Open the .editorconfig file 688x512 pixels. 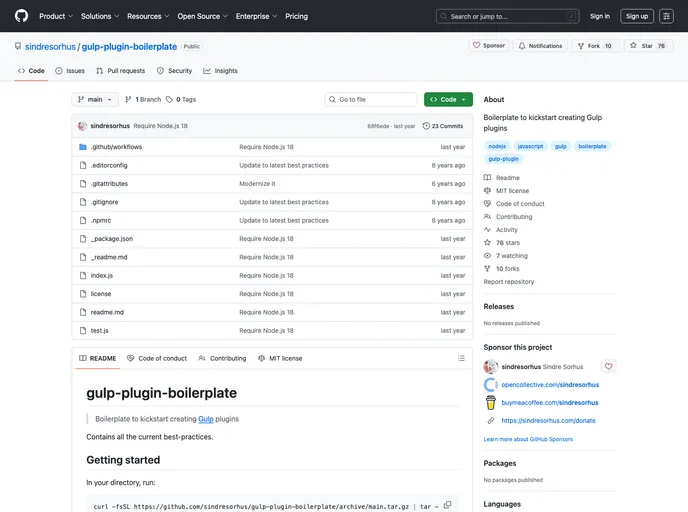[x=109, y=165]
